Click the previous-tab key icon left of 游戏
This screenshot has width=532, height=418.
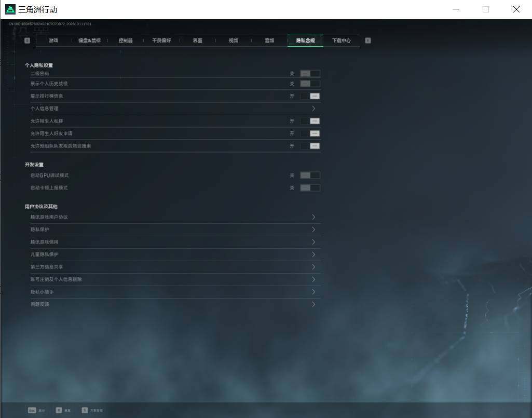click(27, 41)
